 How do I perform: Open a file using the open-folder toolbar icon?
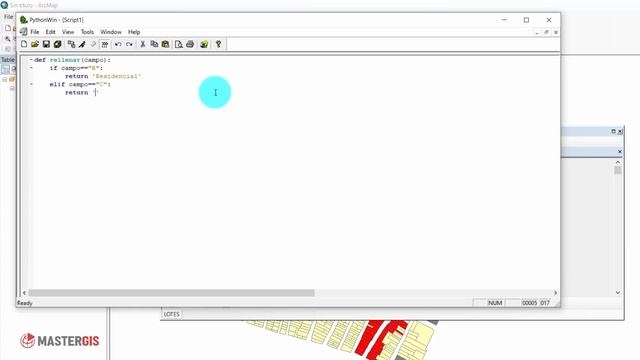pyautogui.click(x=35, y=44)
